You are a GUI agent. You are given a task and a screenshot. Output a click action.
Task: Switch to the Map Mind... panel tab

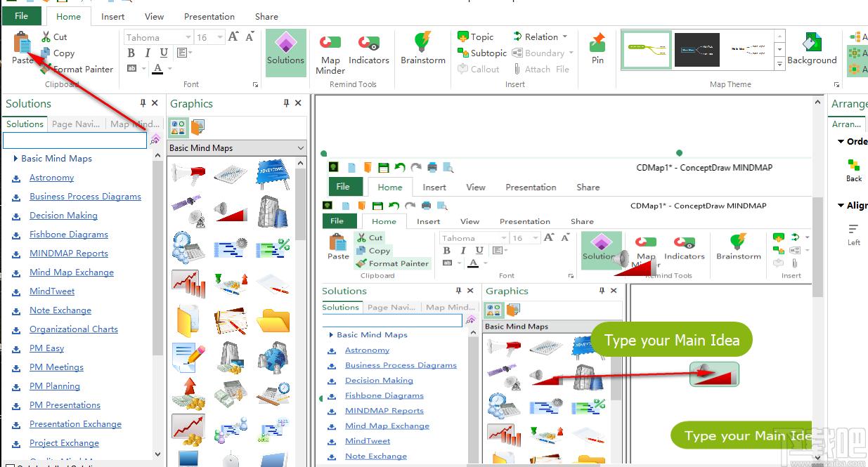[134, 124]
